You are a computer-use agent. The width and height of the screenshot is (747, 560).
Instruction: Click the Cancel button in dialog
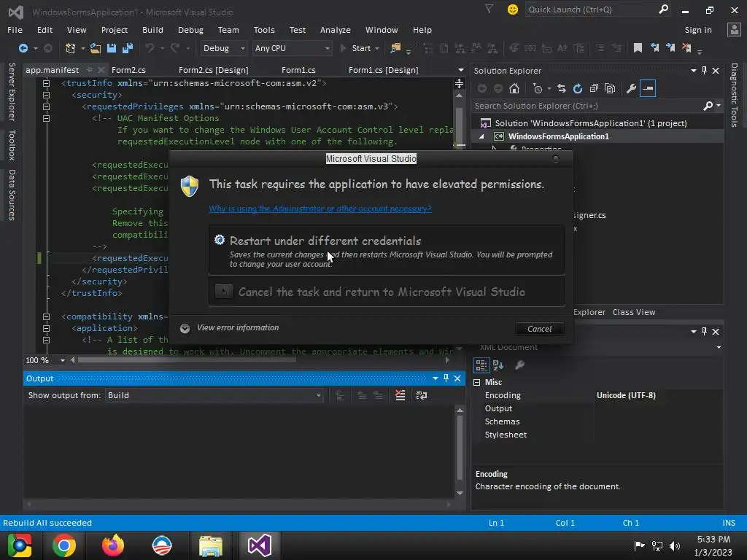tap(539, 329)
